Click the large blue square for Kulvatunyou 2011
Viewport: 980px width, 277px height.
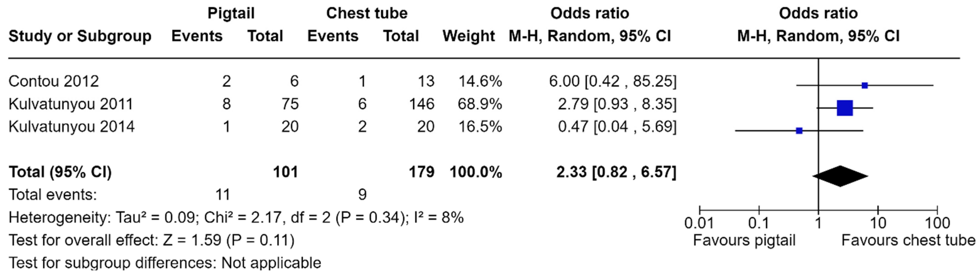point(845,108)
